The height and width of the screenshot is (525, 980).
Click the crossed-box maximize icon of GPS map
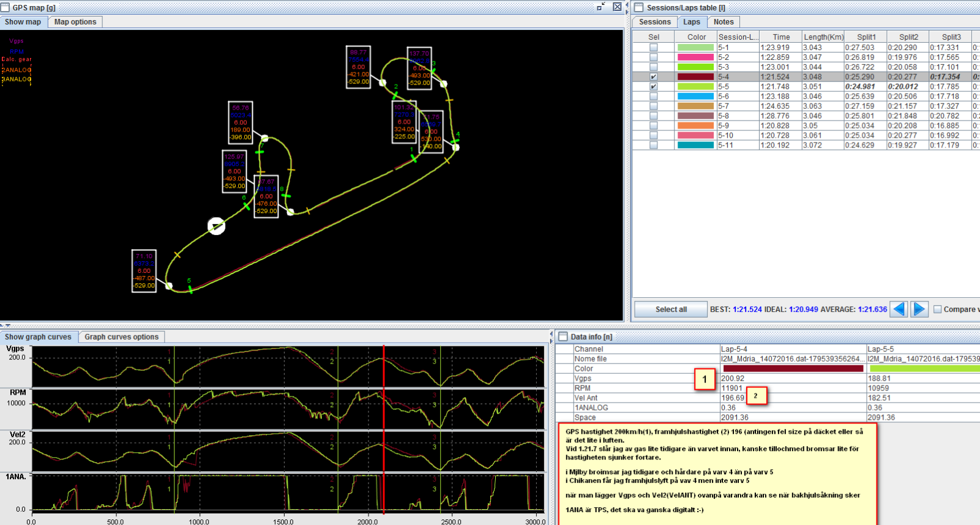coord(617,7)
